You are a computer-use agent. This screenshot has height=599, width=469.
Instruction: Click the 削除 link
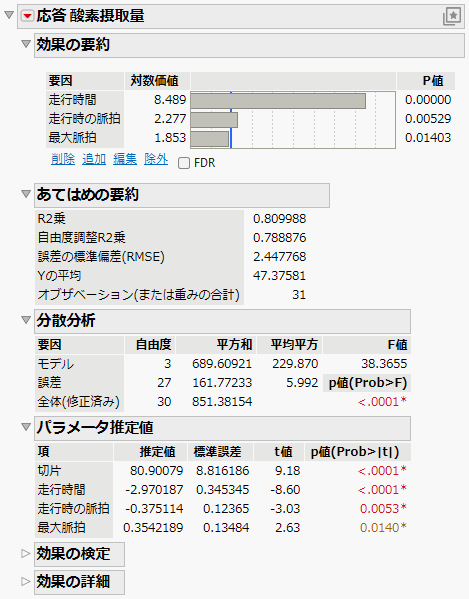pyautogui.click(x=63, y=159)
